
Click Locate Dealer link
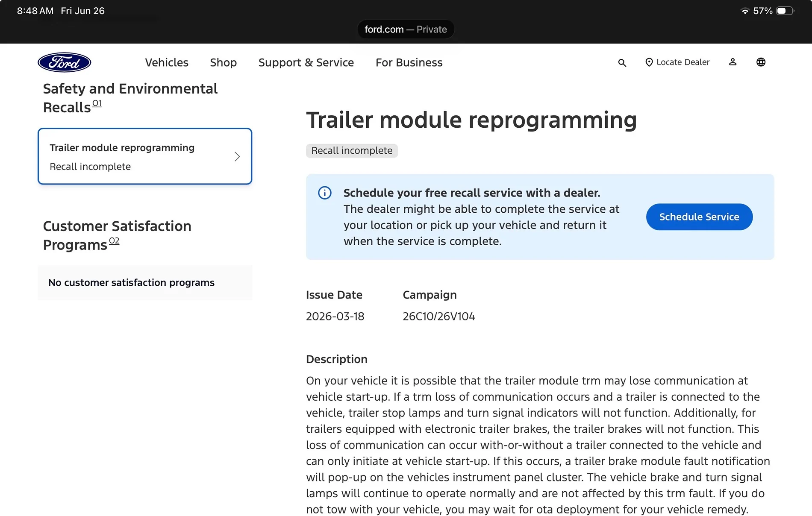click(677, 62)
